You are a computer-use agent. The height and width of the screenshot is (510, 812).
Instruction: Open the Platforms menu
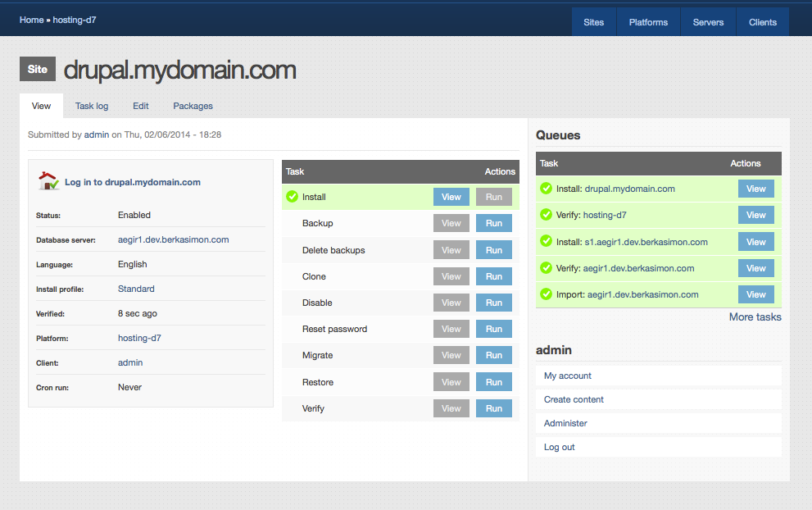[x=648, y=22]
